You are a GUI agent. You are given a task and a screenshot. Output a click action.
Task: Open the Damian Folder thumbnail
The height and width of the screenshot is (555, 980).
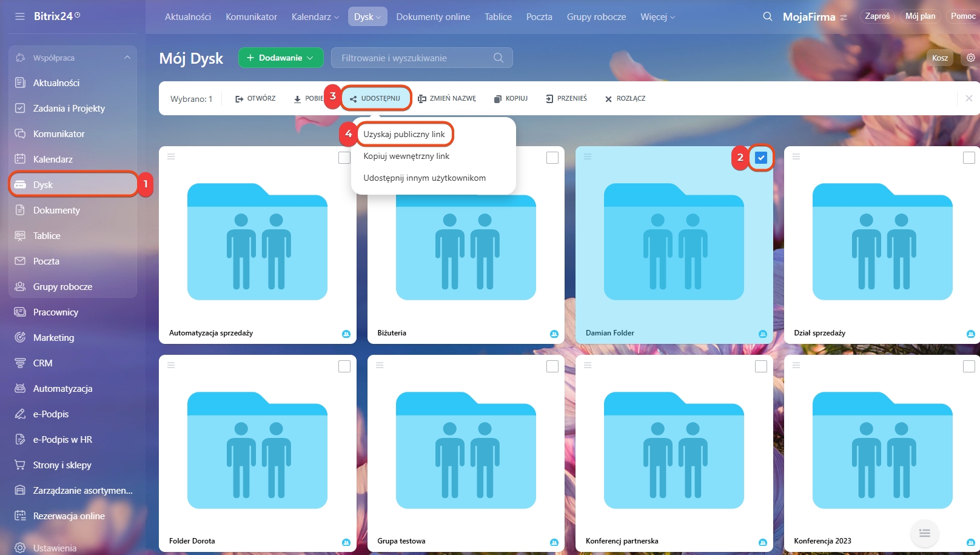(x=674, y=241)
